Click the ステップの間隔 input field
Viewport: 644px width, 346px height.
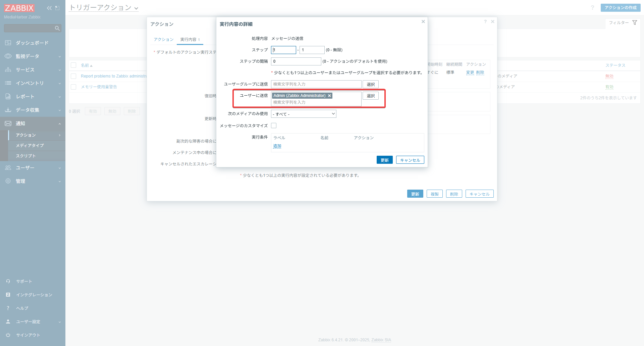point(296,61)
